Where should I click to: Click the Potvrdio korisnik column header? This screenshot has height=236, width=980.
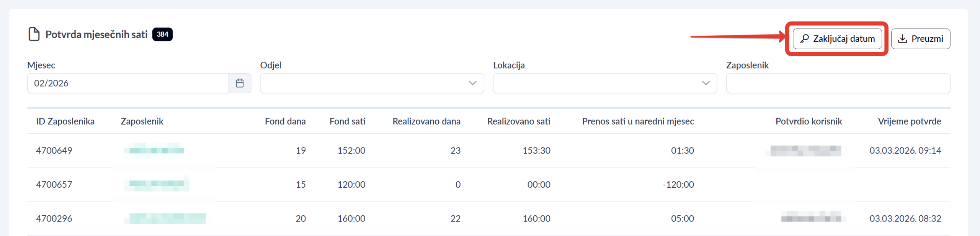(x=808, y=121)
